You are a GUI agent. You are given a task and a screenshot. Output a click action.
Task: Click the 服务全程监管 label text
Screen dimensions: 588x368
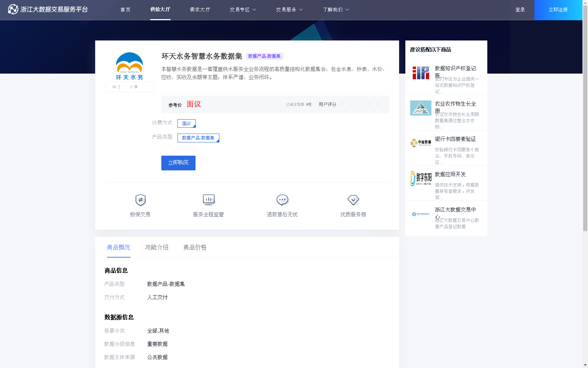(x=208, y=215)
